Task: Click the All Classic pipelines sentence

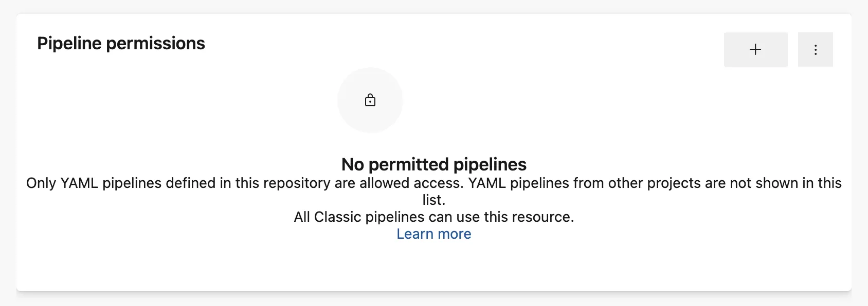Action: 434,217
